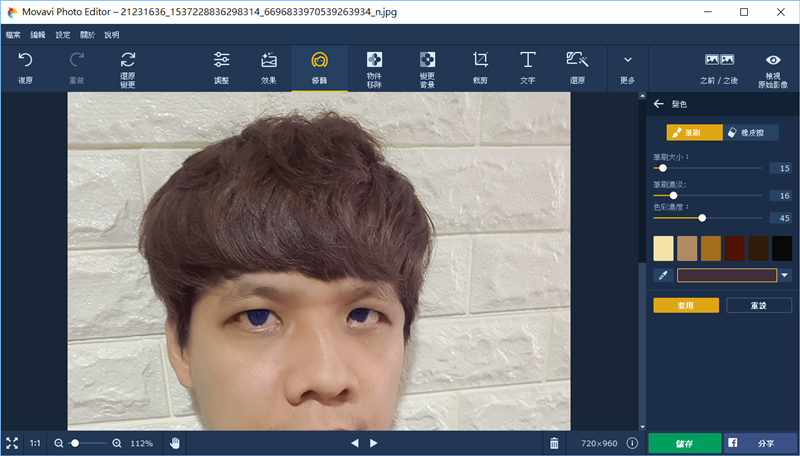800x456 pixels.
Task: Open the 檔案 (file) menu
Action: 13,34
